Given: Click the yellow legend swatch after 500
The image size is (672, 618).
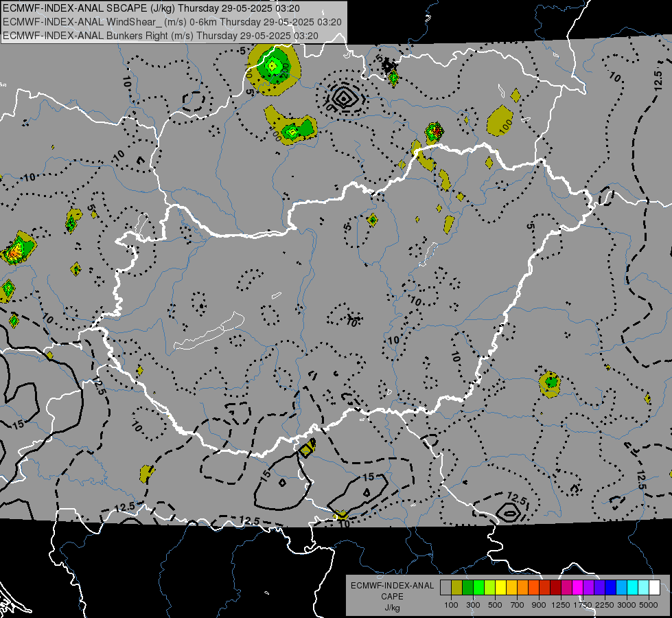Looking at the screenshot, I should click(x=500, y=588).
